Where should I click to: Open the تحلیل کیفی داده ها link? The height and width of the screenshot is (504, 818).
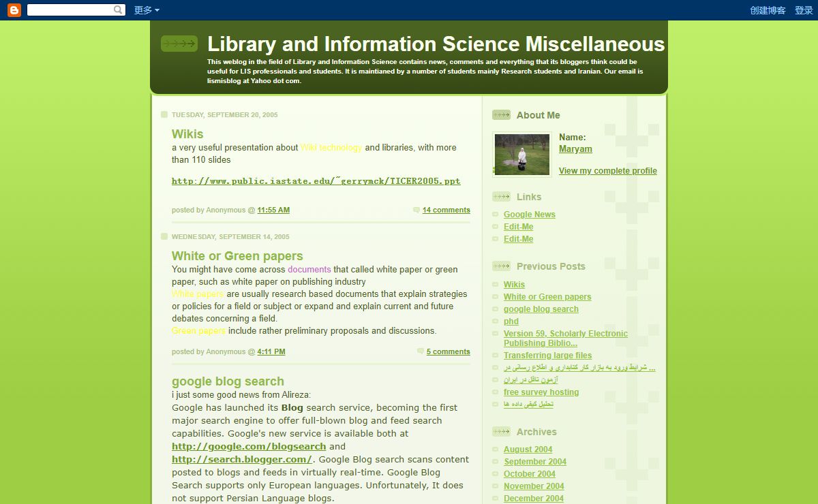[x=528, y=405]
